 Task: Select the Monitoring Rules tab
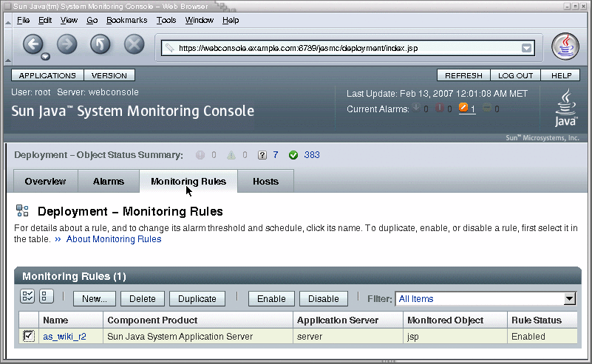pos(188,182)
